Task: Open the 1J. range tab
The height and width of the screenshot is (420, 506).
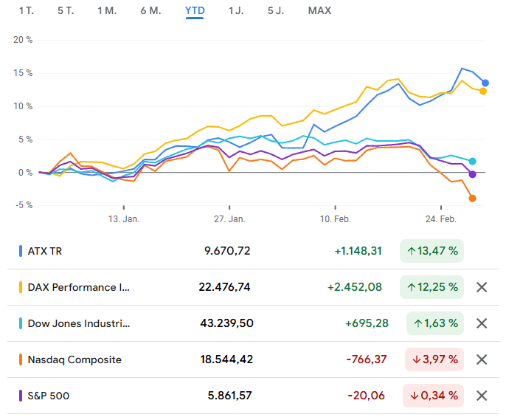Action: tap(236, 10)
